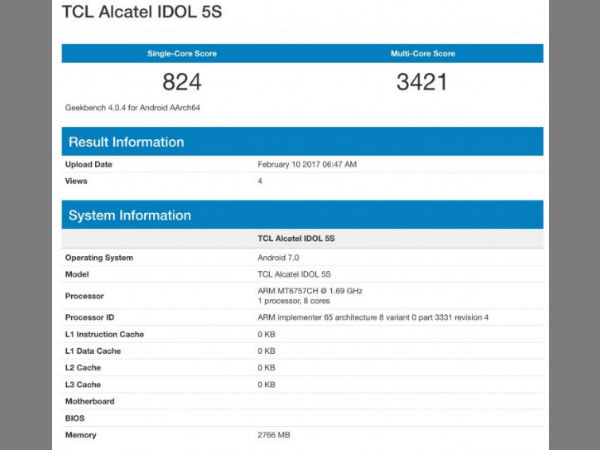600x450 pixels.
Task: Click the L1 Data Cache label
Action: click(93, 351)
